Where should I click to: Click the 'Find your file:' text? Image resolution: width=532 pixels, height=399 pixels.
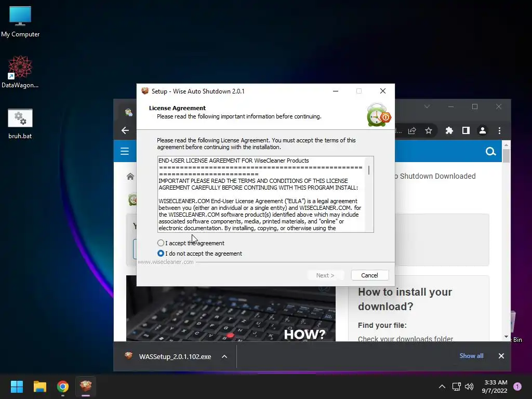coord(382,325)
